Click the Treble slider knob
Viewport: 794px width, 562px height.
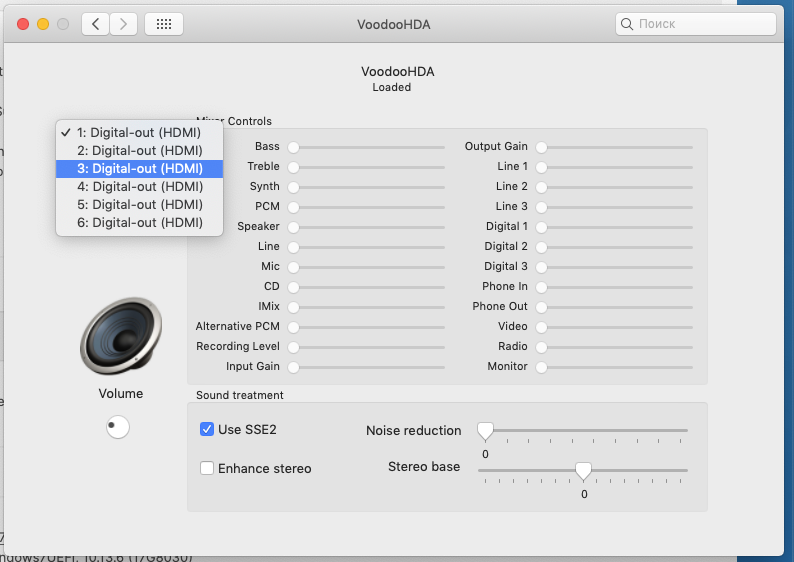[293, 167]
